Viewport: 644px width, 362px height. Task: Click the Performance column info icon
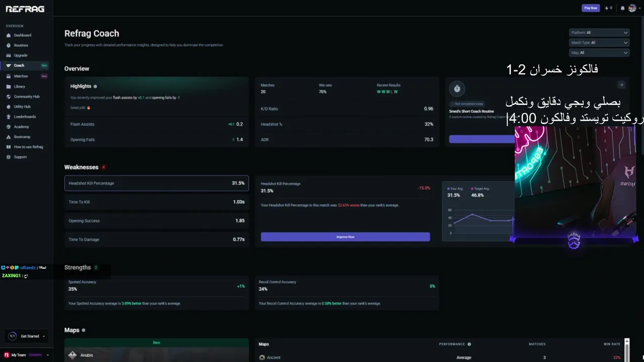[x=469, y=344]
